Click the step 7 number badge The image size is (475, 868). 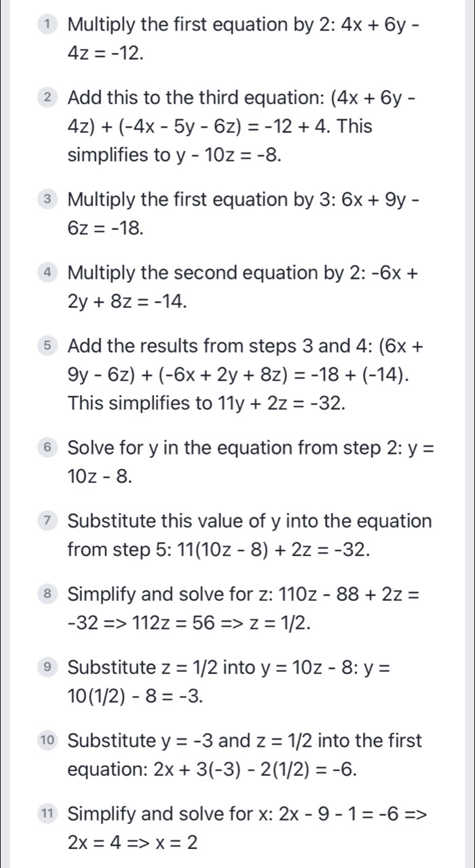47,521
